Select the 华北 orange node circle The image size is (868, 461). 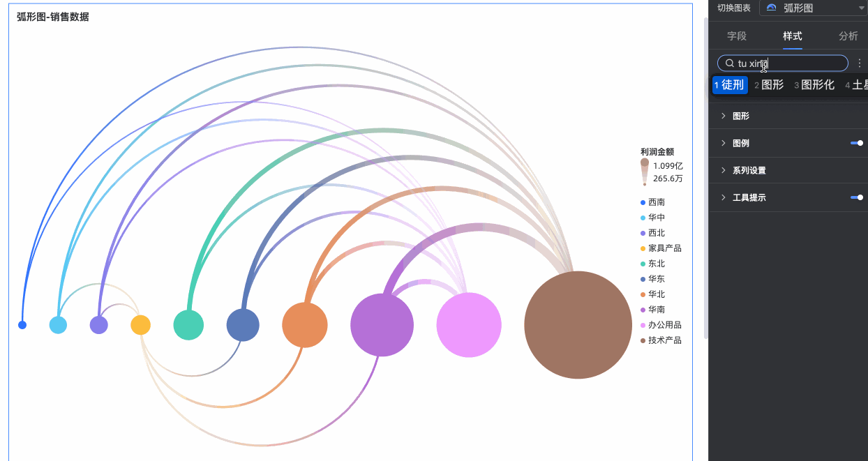305,325
